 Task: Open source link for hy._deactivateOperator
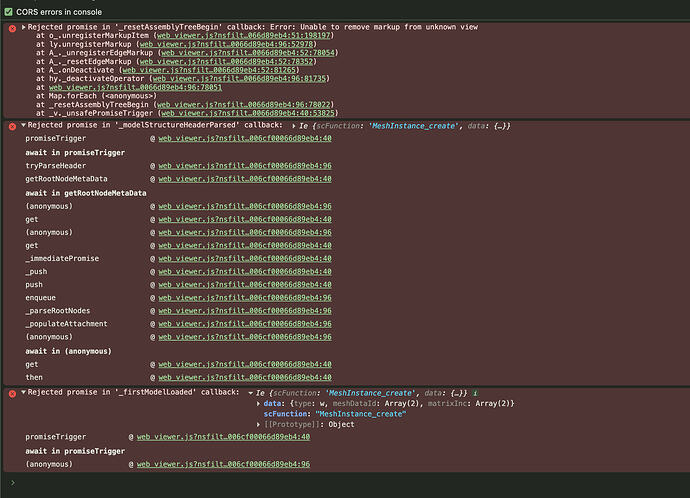click(x=239, y=79)
